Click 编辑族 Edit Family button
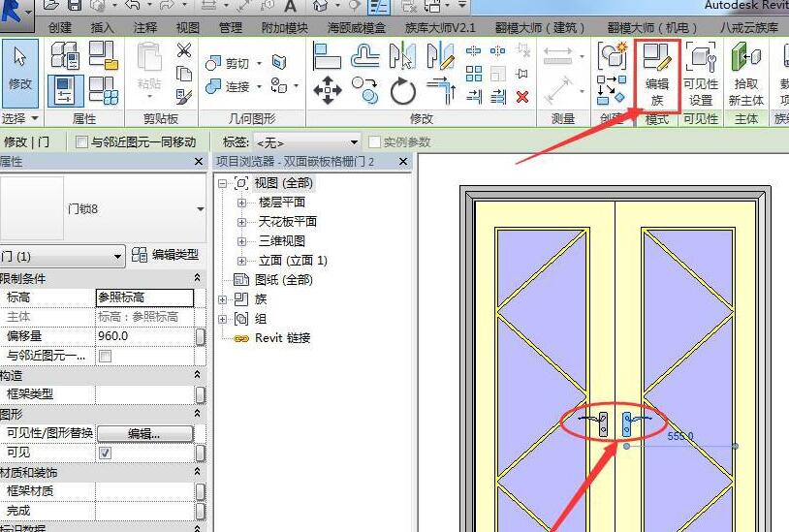 [657, 76]
